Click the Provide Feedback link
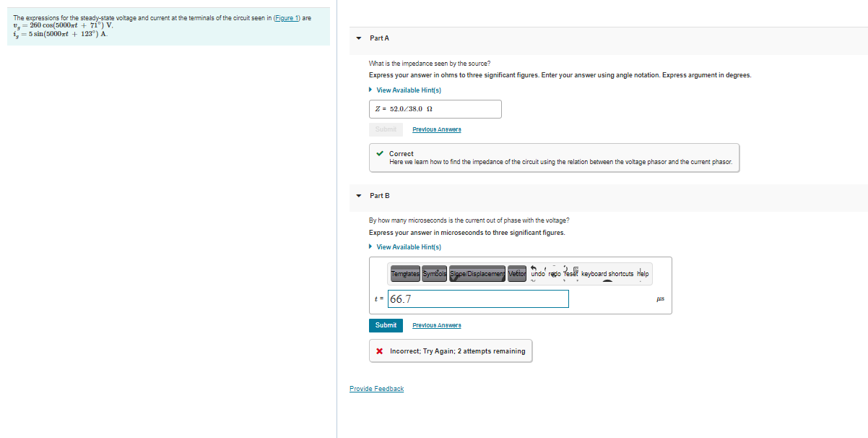 click(x=376, y=388)
